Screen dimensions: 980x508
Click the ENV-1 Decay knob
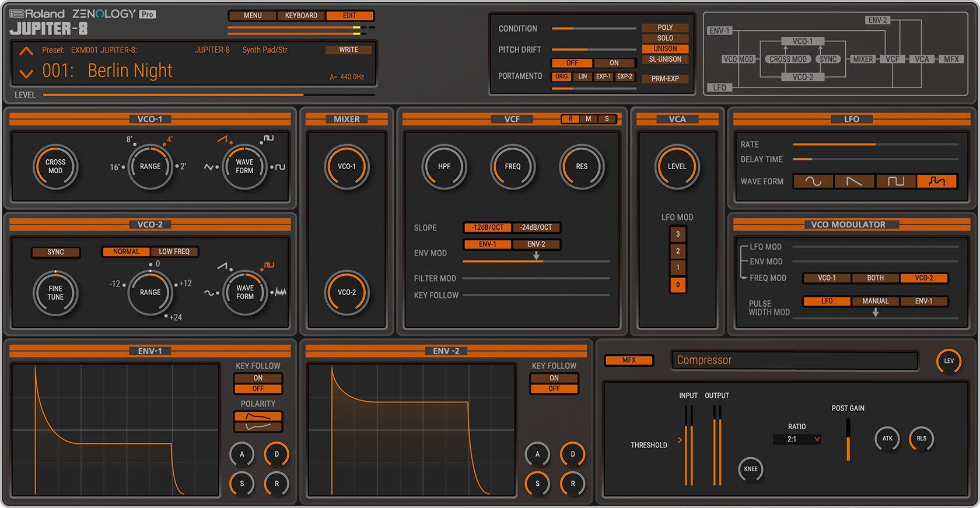click(x=276, y=454)
